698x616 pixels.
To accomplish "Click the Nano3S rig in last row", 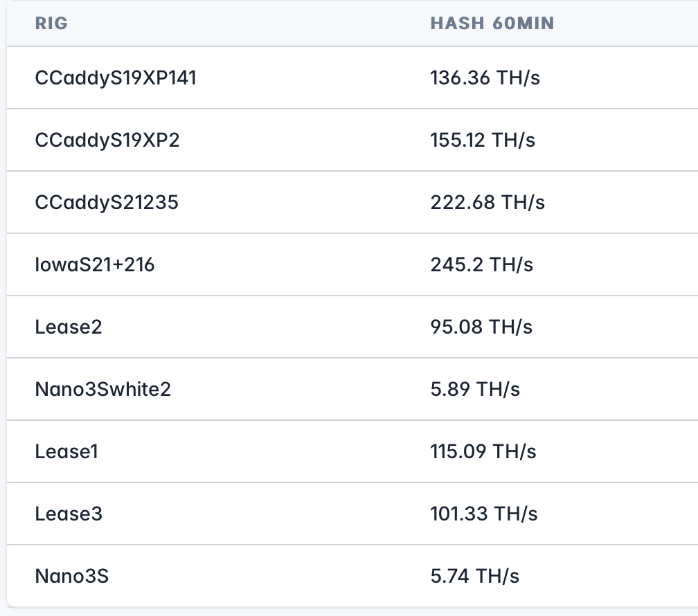I will [72, 576].
